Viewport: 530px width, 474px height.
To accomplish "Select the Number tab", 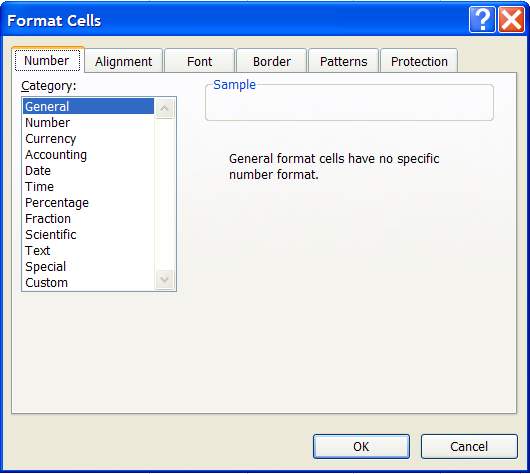I will 47,61.
